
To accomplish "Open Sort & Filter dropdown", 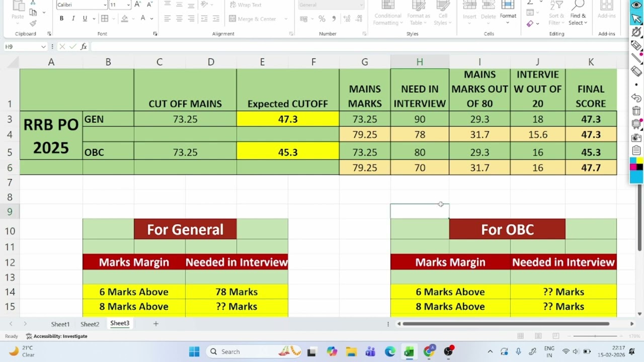I will click(556, 13).
